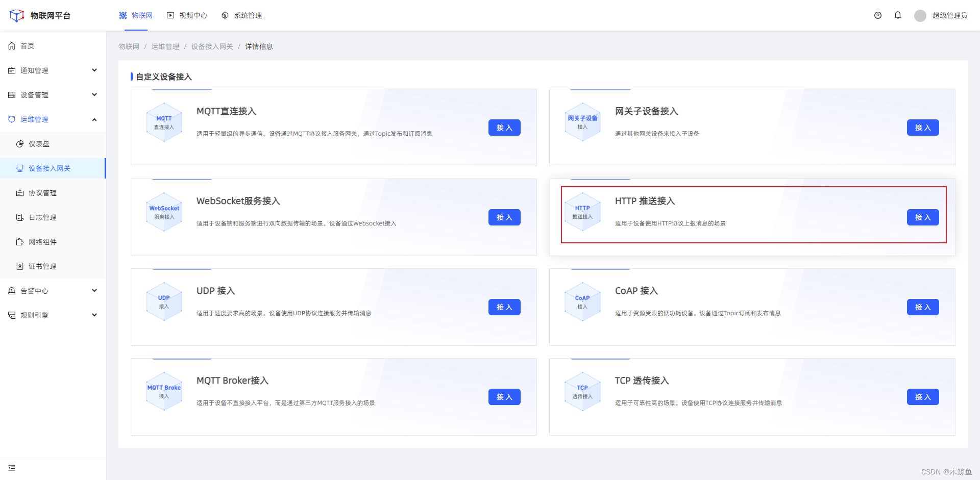Click the WebSocket服务接入 card title
The height and width of the screenshot is (480, 980).
pyautogui.click(x=238, y=201)
